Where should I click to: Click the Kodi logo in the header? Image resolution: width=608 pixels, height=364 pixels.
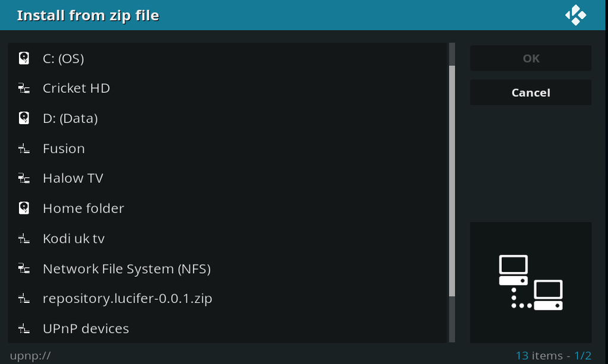click(x=575, y=15)
